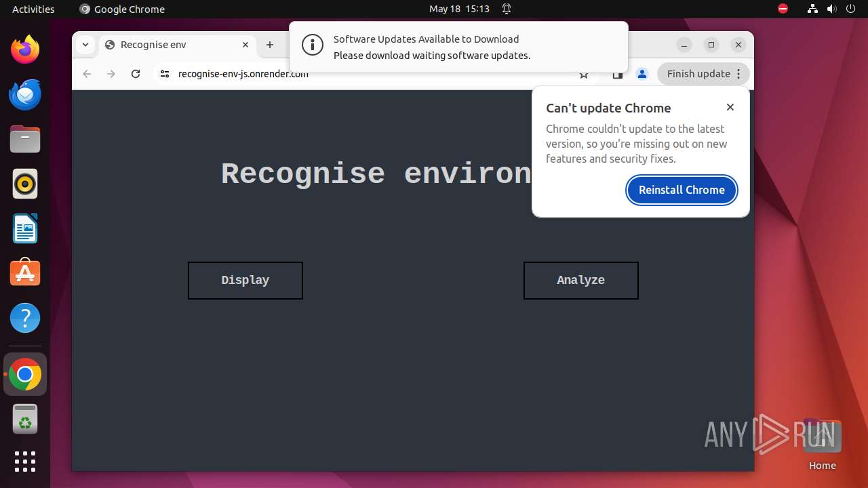
Task: Minimize the Chrome window
Action: coord(684,45)
